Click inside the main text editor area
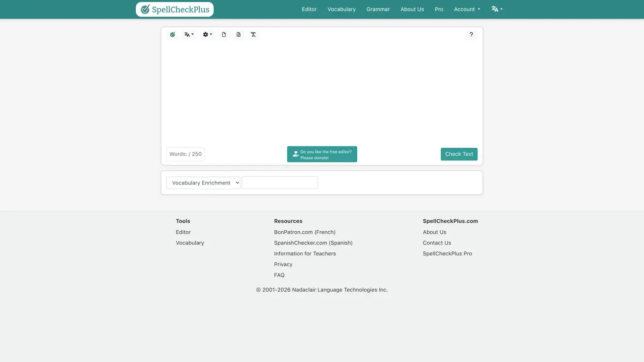The width and height of the screenshot is (644, 362). (322, 93)
